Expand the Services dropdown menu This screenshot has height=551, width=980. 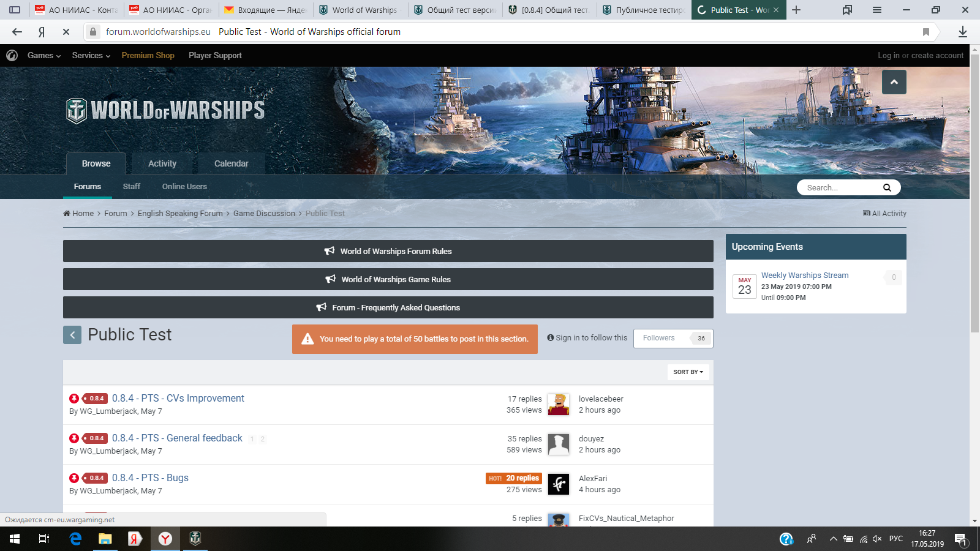coord(91,55)
